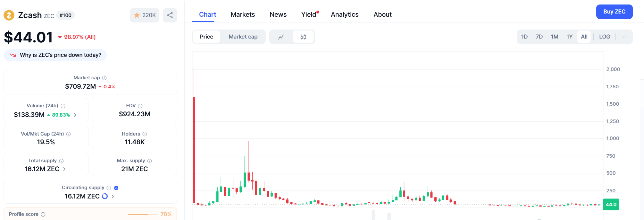Image resolution: width=644 pixels, height=220 pixels.
Task: Select Price chart mode
Action: (x=206, y=37)
